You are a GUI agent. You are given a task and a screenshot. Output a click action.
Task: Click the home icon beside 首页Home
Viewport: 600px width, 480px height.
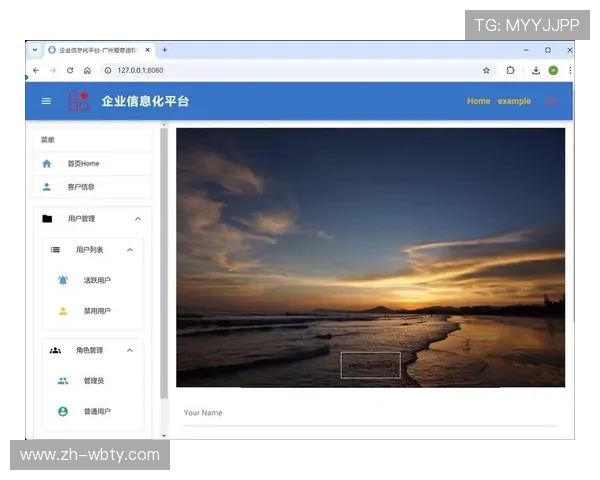coord(47,164)
